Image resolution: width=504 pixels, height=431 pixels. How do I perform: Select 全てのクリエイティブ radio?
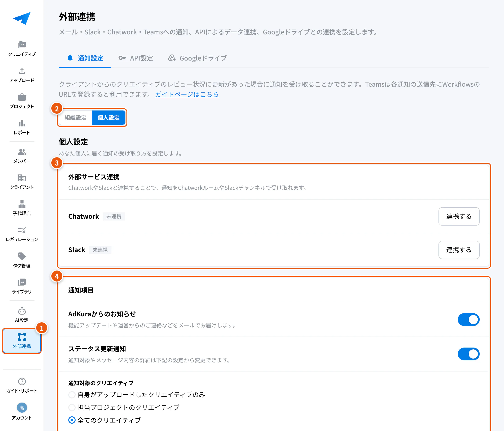pyautogui.click(x=72, y=420)
